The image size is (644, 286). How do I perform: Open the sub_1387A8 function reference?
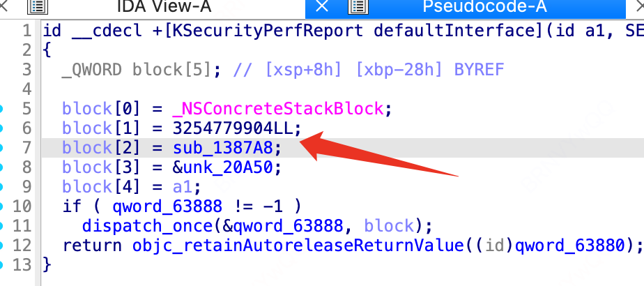point(223,148)
